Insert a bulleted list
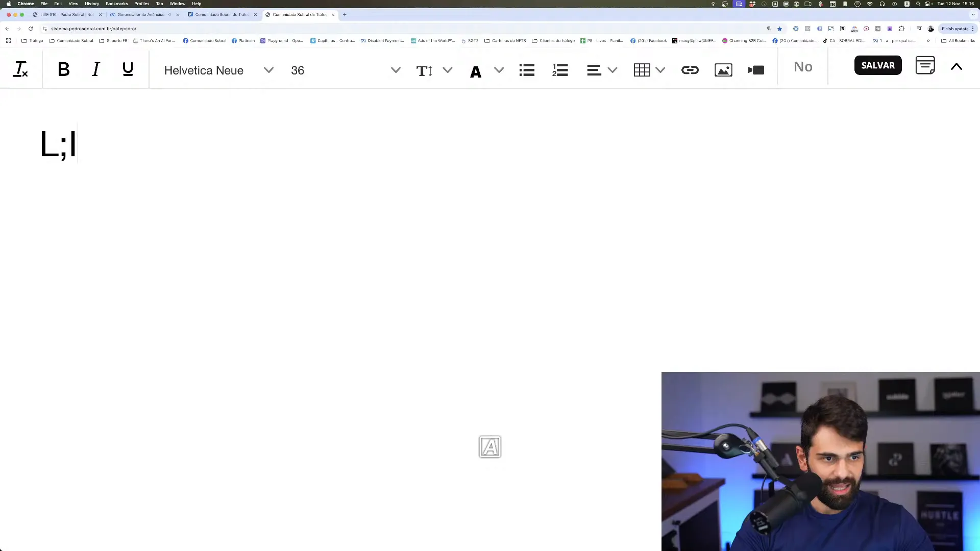 (527, 70)
